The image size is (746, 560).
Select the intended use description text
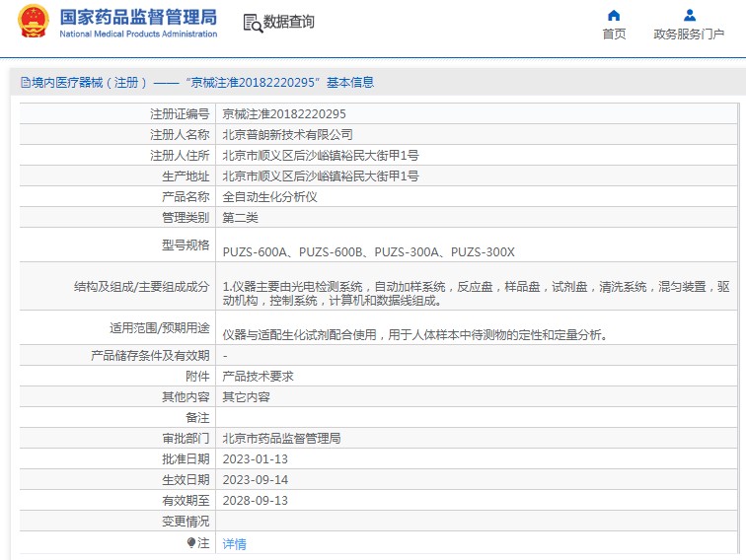(415, 334)
